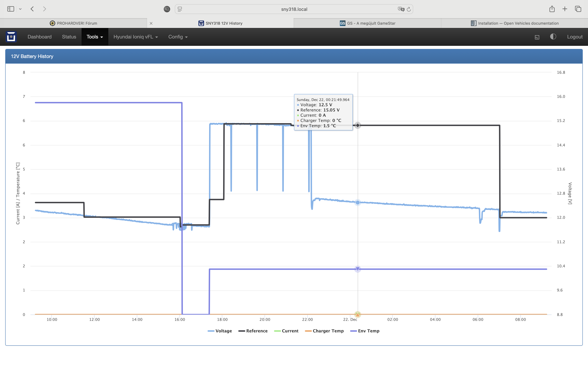Click the reload page icon
This screenshot has height=367, width=588.
pos(409,9)
